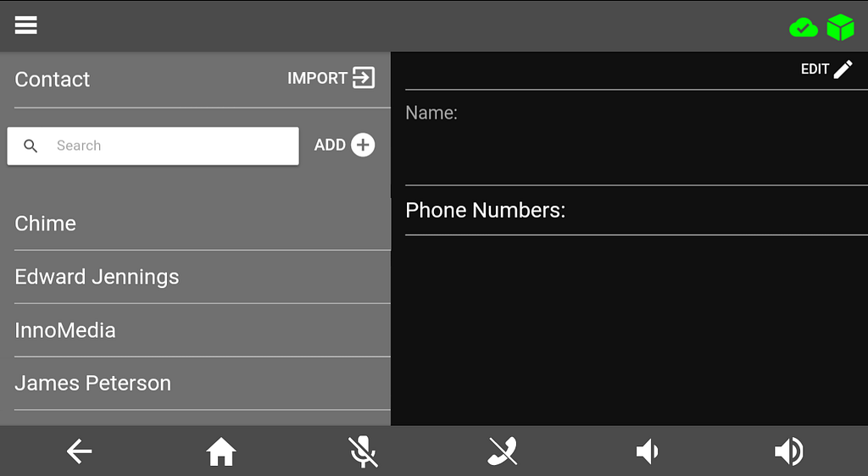868x476 pixels.
Task: Check the green cloud sync status icon
Action: pos(804,27)
